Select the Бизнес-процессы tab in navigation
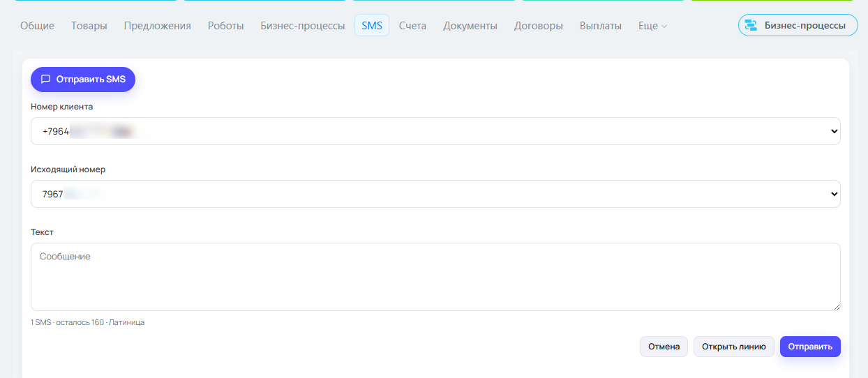Image resolution: width=868 pixels, height=378 pixels. pyautogui.click(x=303, y=26)
